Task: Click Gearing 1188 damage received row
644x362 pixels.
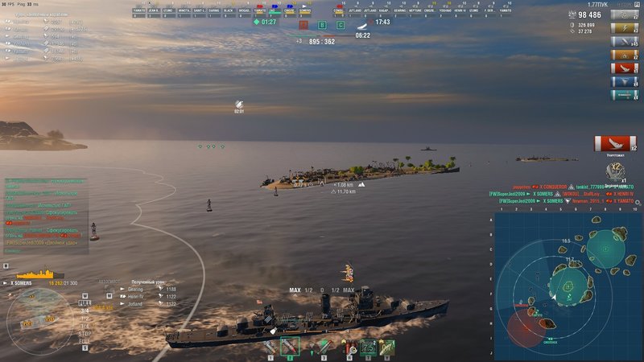Action: click(150, 290)
